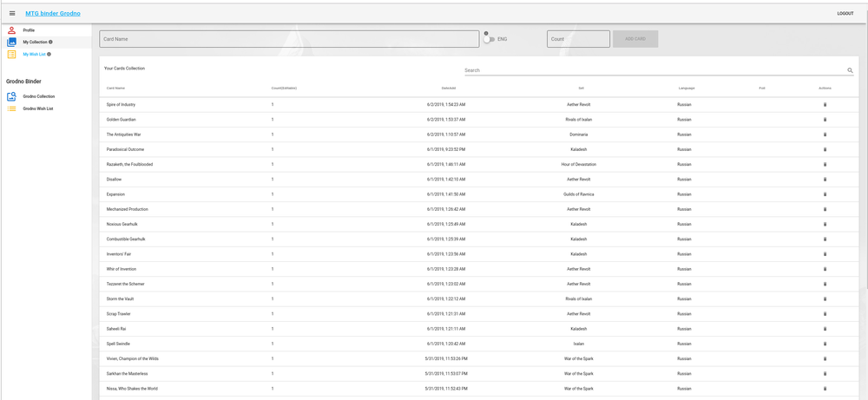The width and height of the screenshot is (868, 400).
Task: Click trash icon for Noxious Gearhulk
Action: point(825,224)
